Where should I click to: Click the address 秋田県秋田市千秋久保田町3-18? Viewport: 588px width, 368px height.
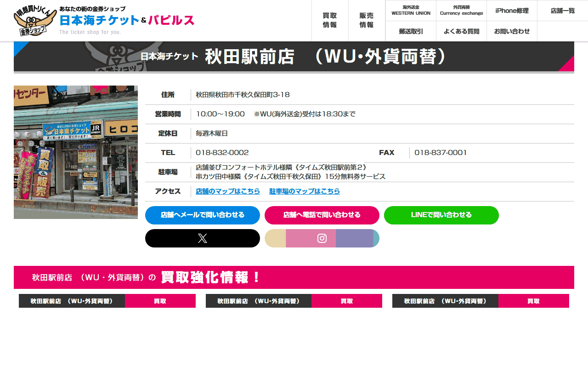click(x=243, y=95)
